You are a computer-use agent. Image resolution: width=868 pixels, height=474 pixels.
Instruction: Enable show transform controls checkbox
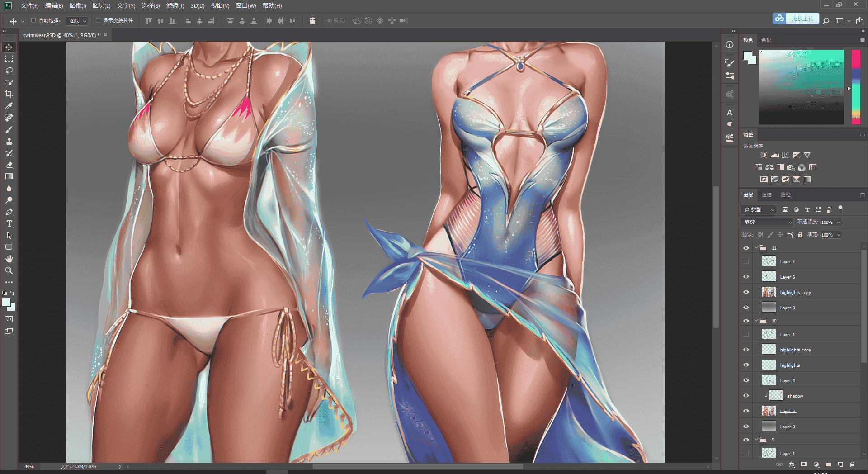(x=98, y=20)
